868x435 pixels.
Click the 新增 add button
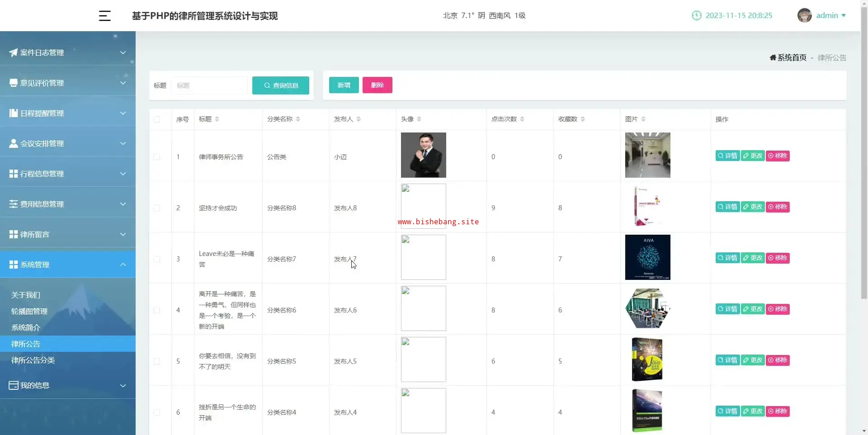[x=344, y=85]
